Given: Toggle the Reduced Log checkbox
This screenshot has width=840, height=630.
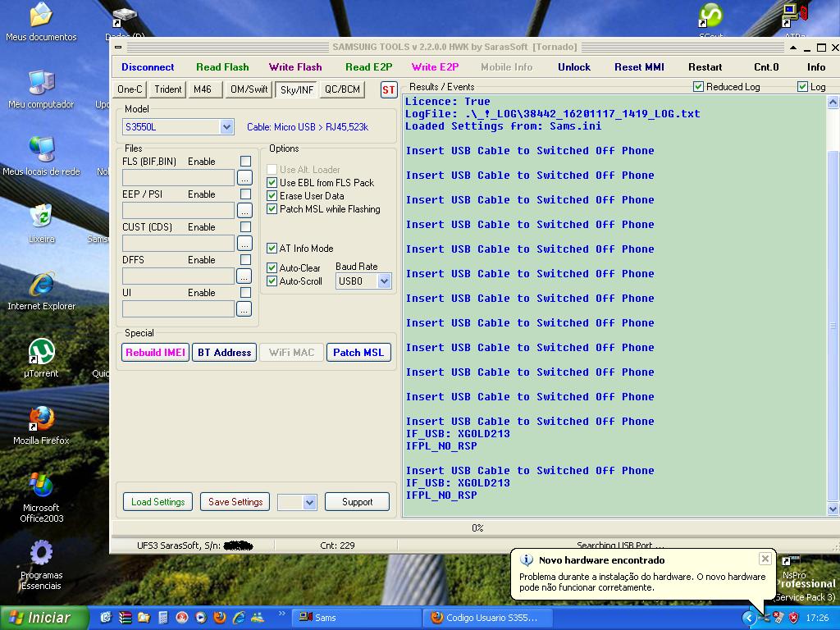Looking at the screenshot, I should [698, 87].
